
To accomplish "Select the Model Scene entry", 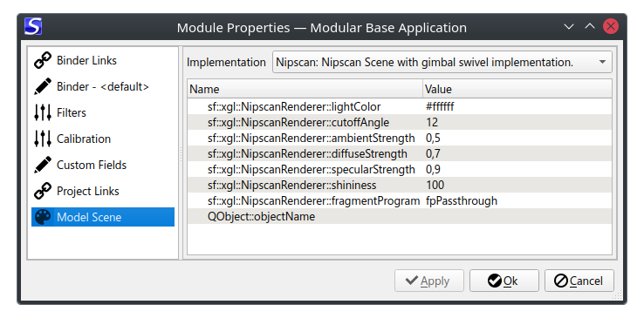I will pyautogui.click(x=103, y=217).
